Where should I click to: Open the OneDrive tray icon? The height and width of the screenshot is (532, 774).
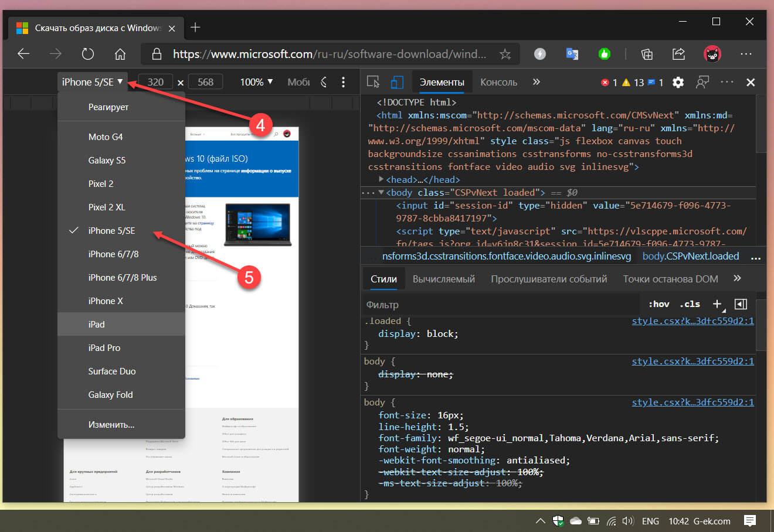[575, 521]
